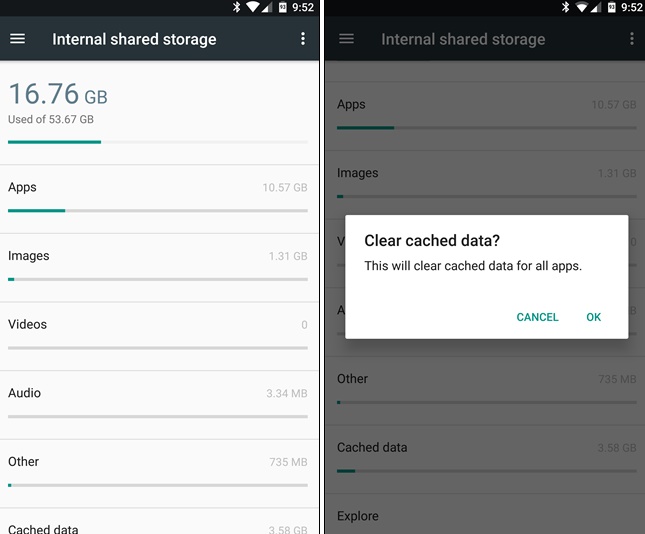
Task: Tap Cached data row on left screen
Action: (x=159, y=522)
